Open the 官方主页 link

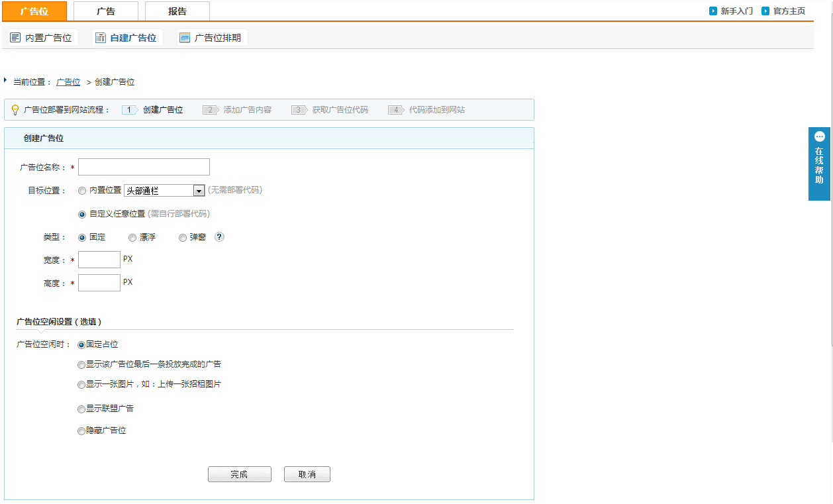point(789,11)
